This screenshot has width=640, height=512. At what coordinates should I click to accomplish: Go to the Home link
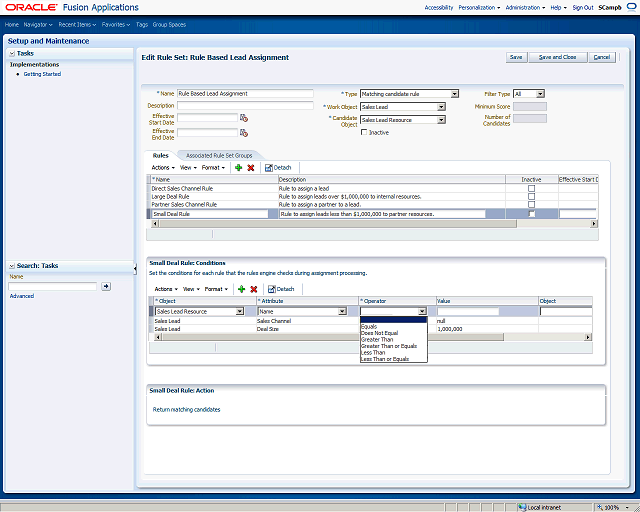11,24
